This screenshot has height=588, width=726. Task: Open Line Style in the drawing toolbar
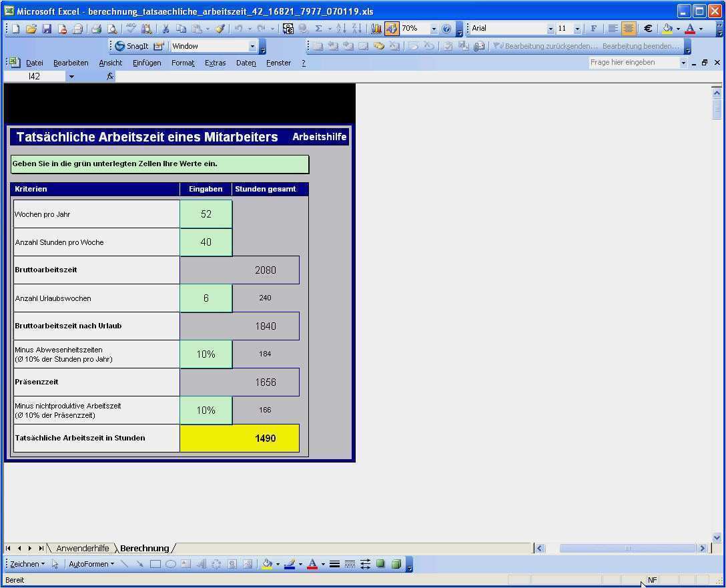click(x=334, y=564)
